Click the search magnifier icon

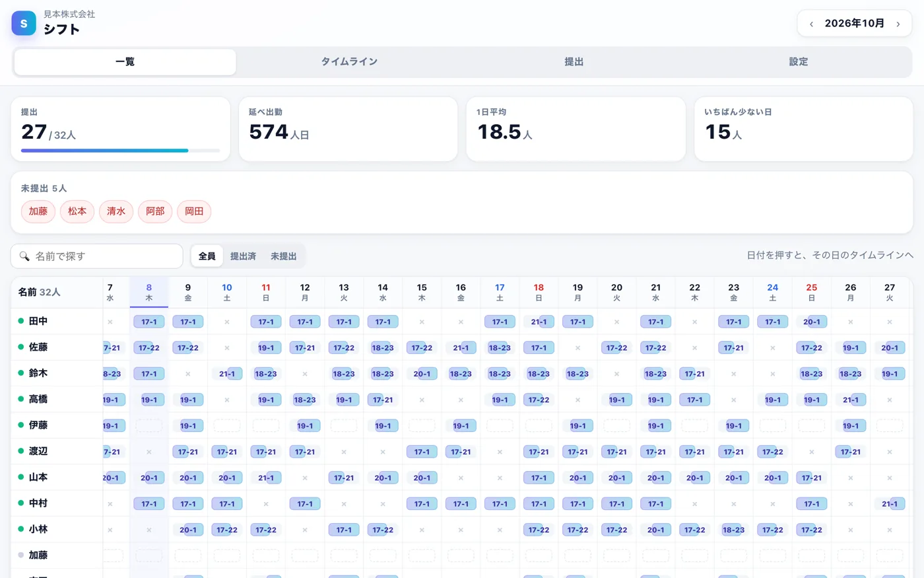(24, 256)
